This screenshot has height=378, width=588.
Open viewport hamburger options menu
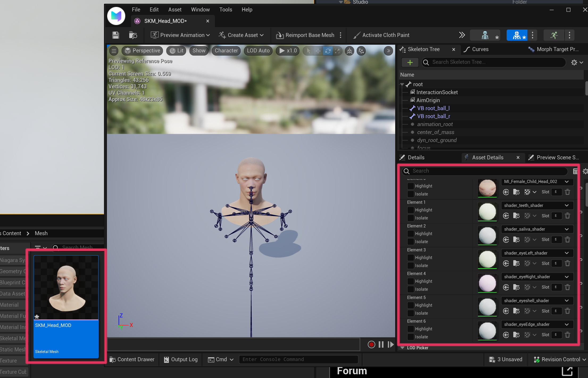pos(114,51)
